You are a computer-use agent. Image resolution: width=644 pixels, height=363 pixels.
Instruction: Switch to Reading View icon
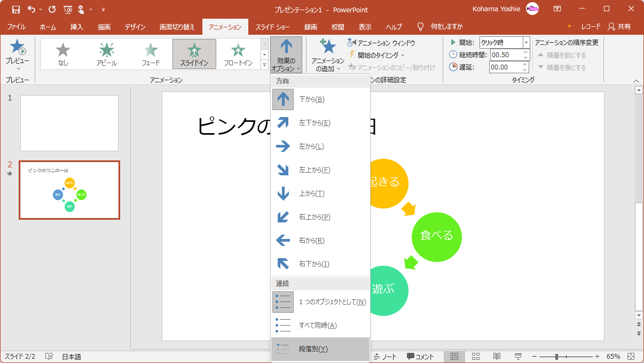[497, 357]
